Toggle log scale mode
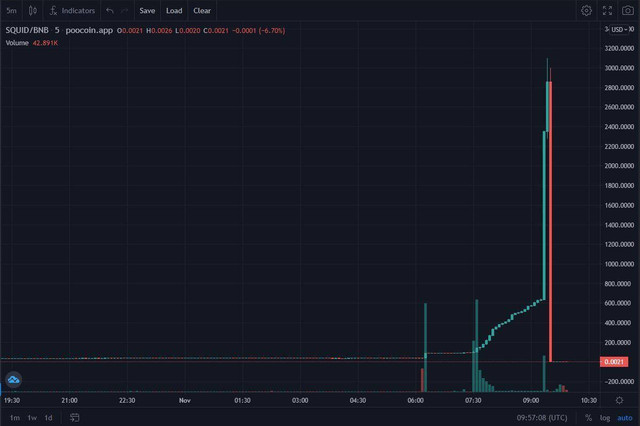 point(604,417)
